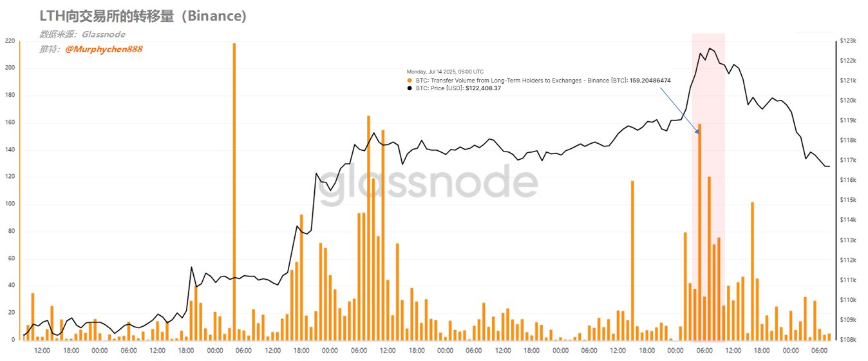Click the $108k label on price axis
Image resolution: width=868 pixels, height=361 pixels.
point(848,340)
